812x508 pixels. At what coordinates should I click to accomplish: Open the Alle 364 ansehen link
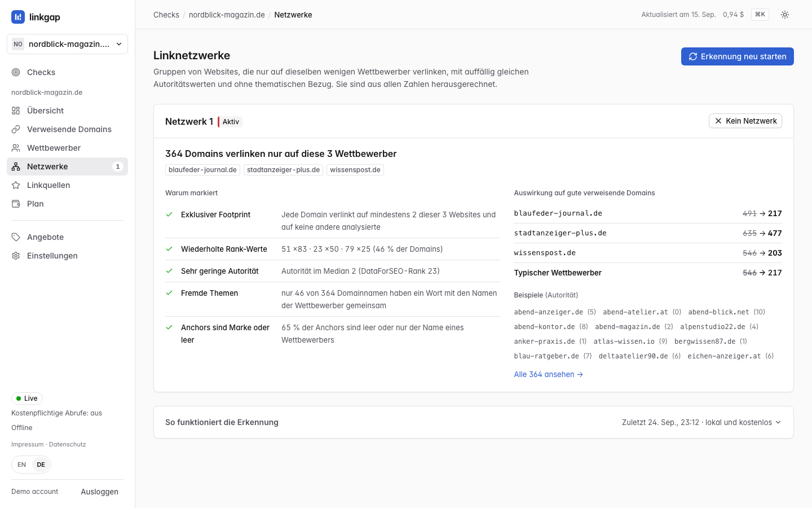click(549, 374)
